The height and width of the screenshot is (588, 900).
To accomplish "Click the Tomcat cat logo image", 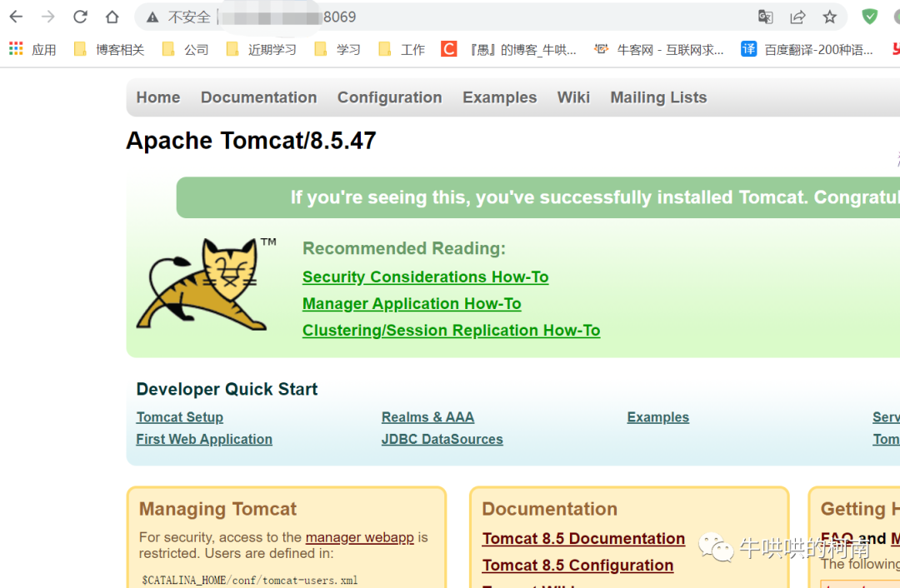I will tap(206, 283).
